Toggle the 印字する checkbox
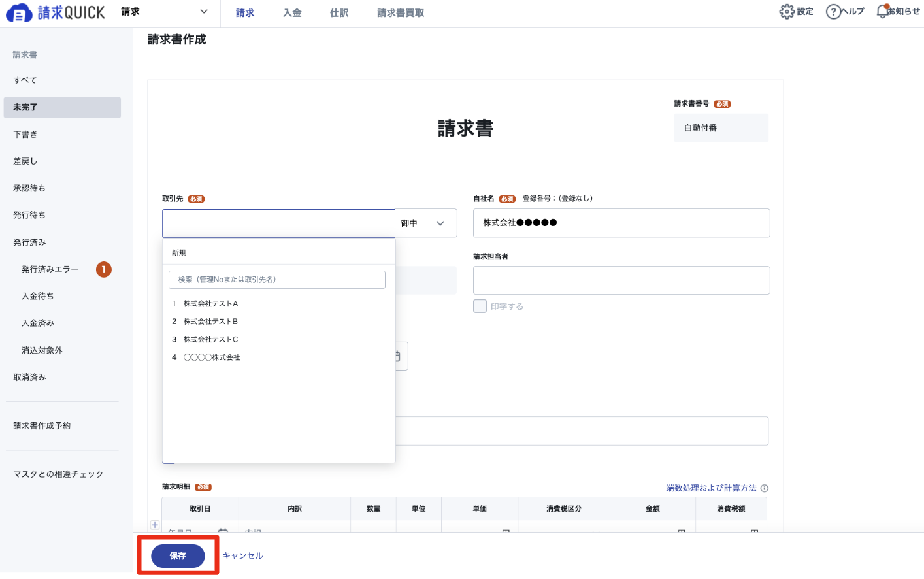The image size is (924, 579). click(480, 306)
